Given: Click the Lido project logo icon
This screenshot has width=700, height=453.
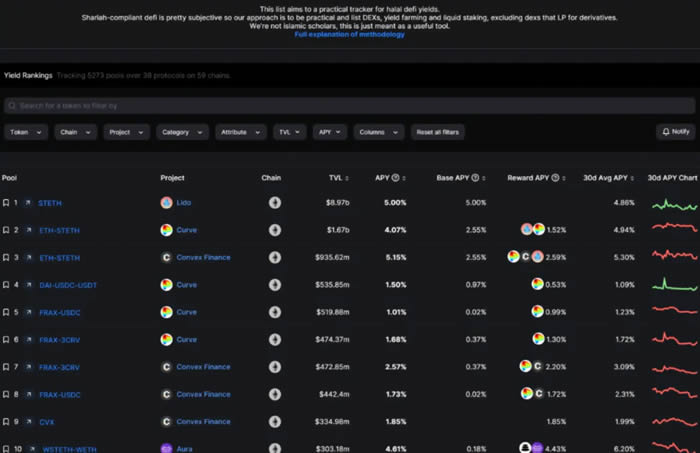Looking at the screenshot, I should pyautogui.click(x=167, y=203).
